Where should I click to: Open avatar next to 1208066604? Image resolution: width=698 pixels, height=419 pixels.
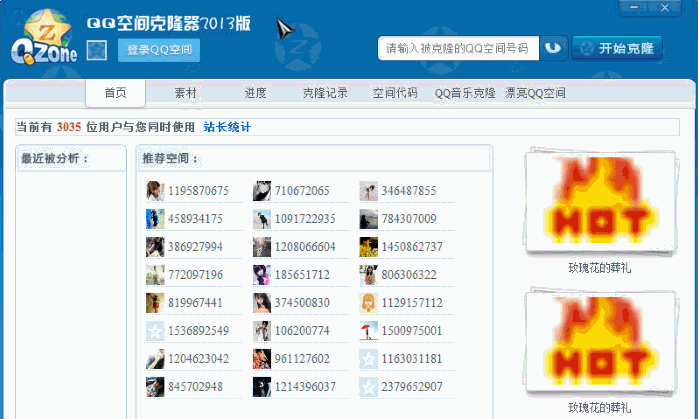click(262, 247)
